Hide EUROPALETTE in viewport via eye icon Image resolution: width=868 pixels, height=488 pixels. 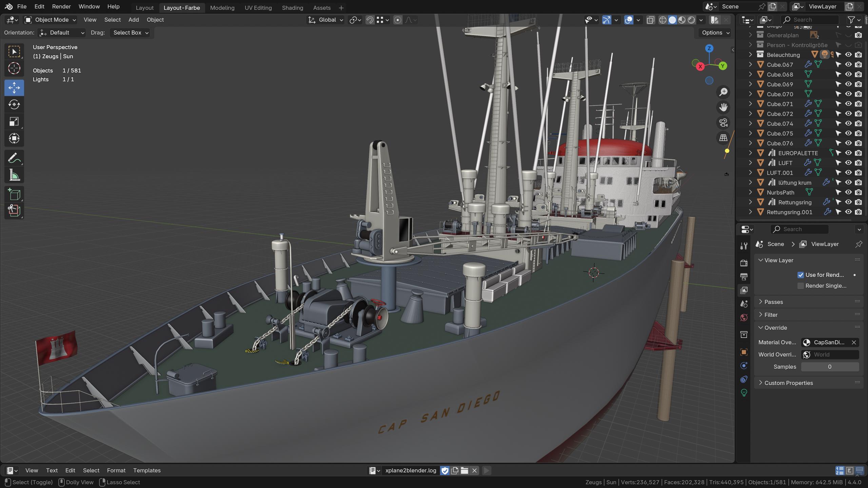[x=848, y=153]
